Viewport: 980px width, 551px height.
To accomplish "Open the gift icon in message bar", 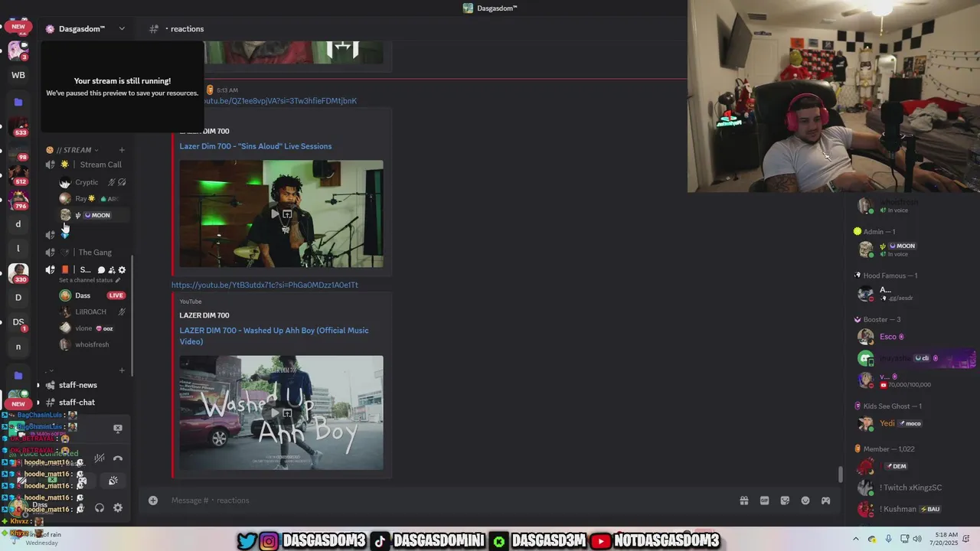I will (743, 500).
